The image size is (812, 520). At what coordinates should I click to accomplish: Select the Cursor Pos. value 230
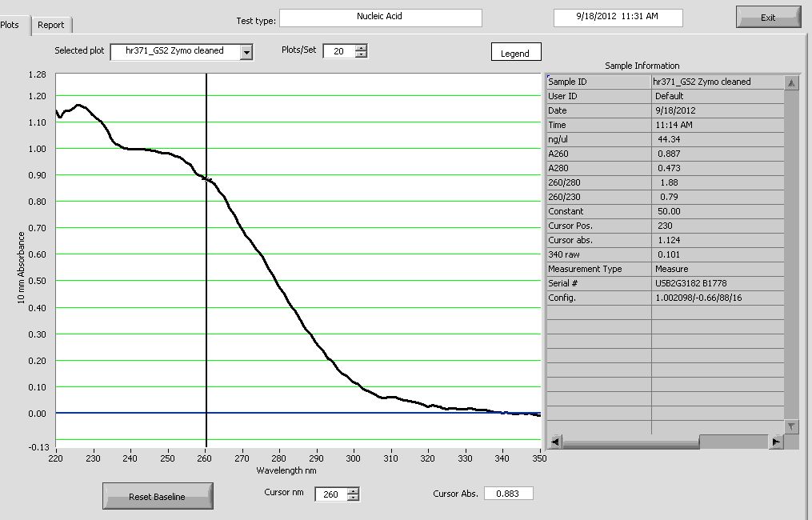coord(718,226)
